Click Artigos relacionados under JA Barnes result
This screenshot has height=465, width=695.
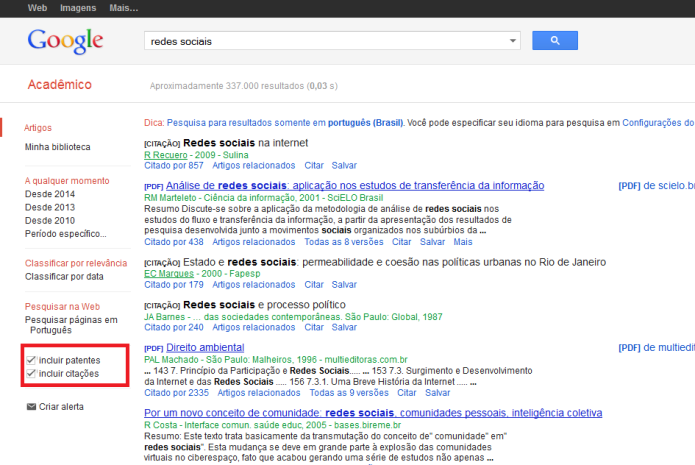(254, 327)
